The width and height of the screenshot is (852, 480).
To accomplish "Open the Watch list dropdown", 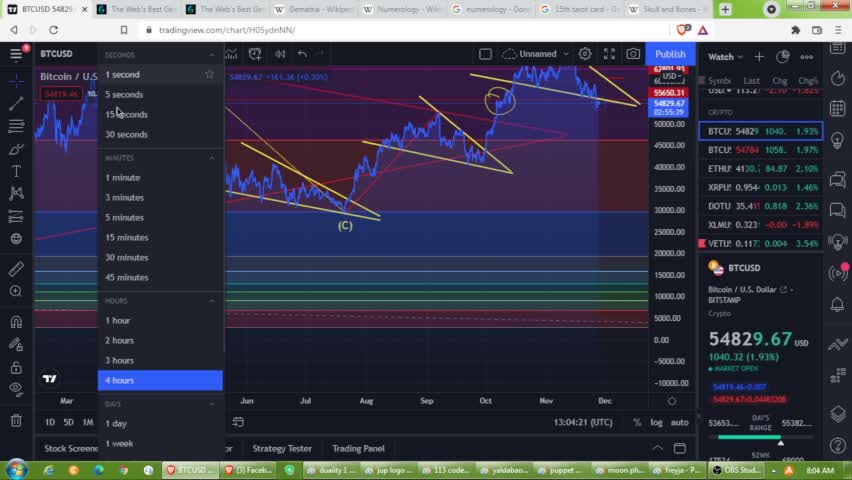I will 725,57.
